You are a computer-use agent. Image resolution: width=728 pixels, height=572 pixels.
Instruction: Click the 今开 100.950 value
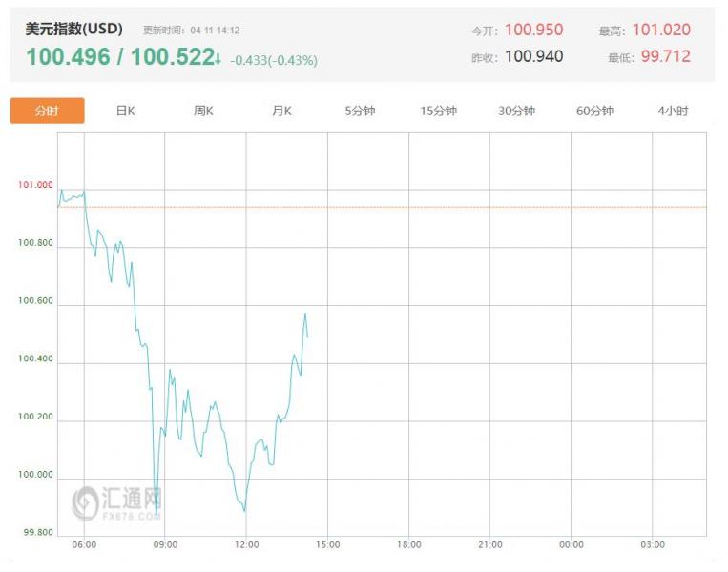pos(533,31)
